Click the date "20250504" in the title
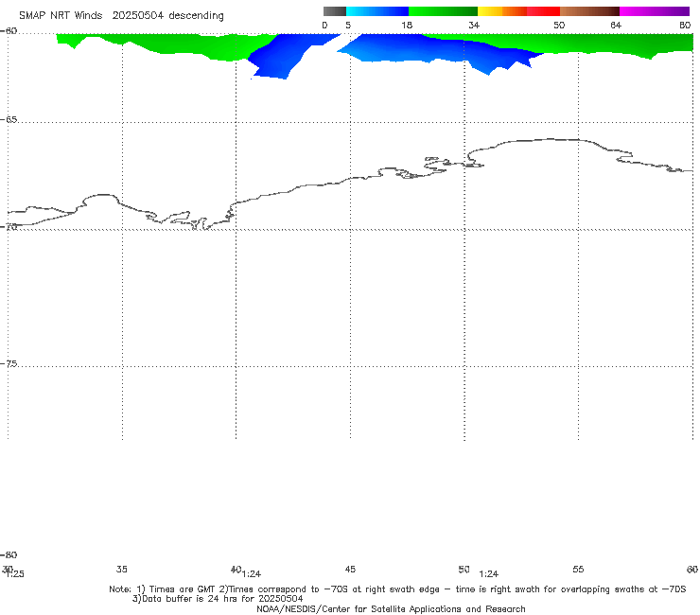 (x=137, y=16)
